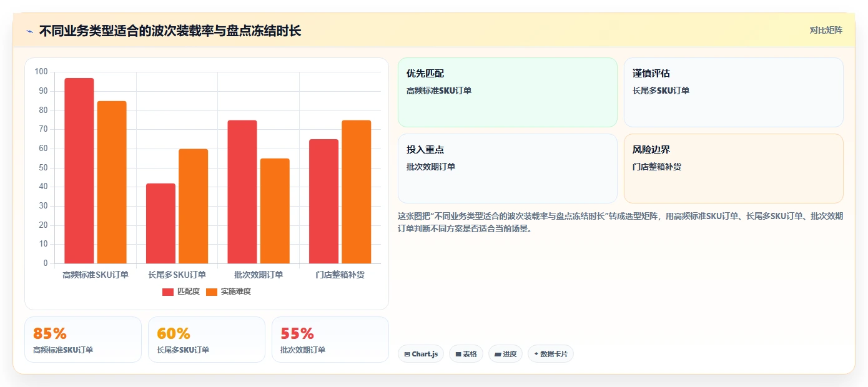This screenshot has width=868, height=387.
Task: Click the red 匹配度 bar for 批次效期订单
Action: click(x=242, y=192)
